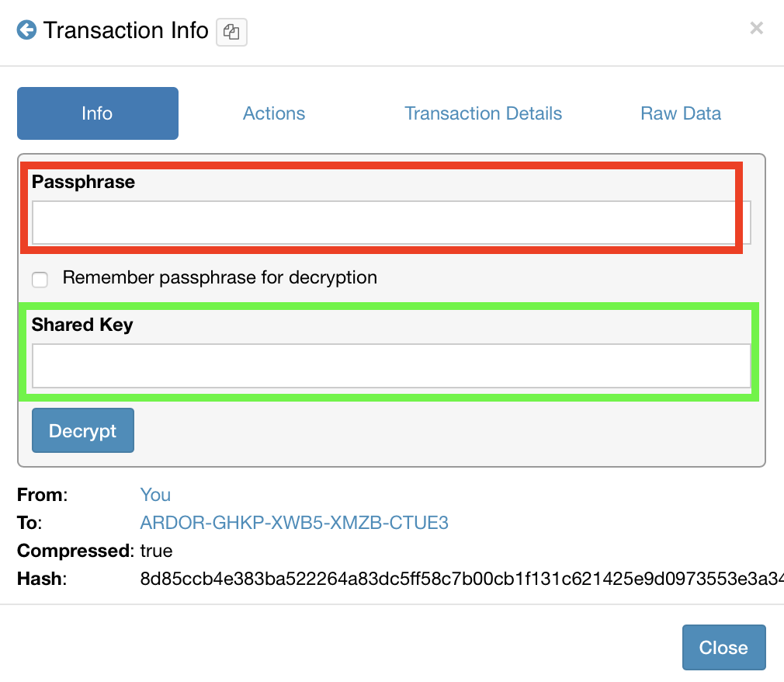Switch to the Info tab

tap(98, 113)
